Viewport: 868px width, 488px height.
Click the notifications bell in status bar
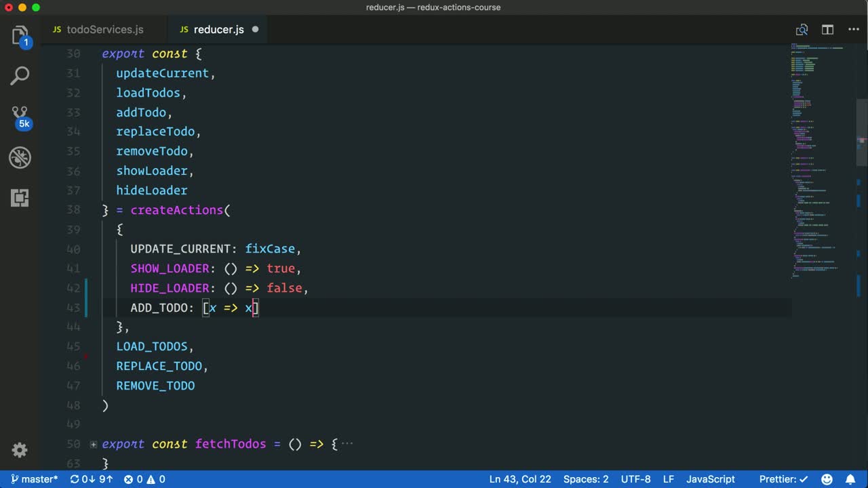click(850, 479)
